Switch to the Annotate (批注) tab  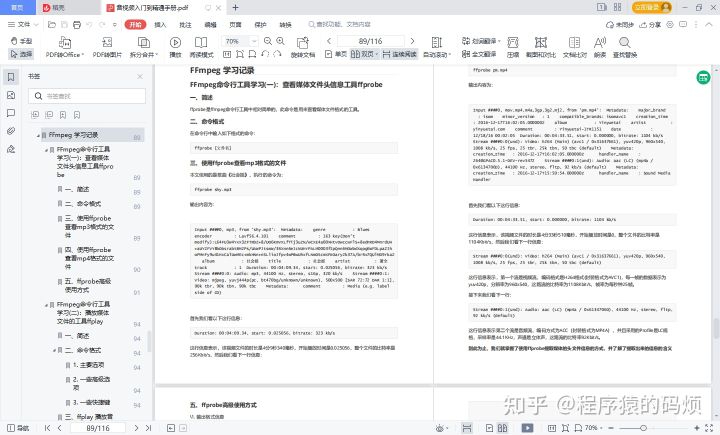(185, 24)
